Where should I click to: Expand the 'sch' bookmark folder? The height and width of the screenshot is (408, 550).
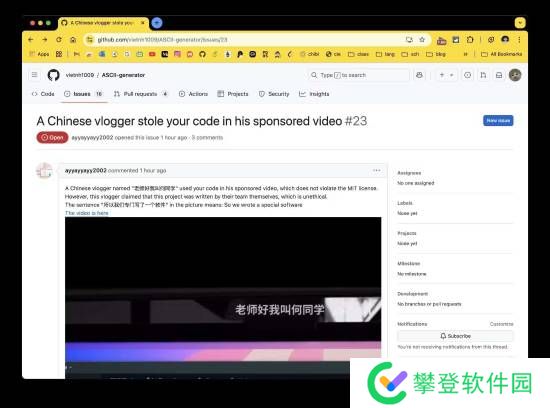pos(410,54)
